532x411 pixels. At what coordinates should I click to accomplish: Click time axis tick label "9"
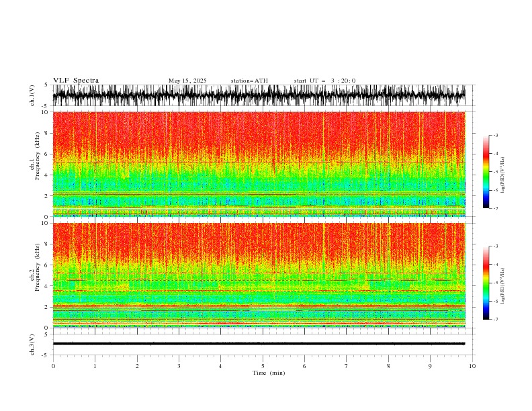point(430,366)
